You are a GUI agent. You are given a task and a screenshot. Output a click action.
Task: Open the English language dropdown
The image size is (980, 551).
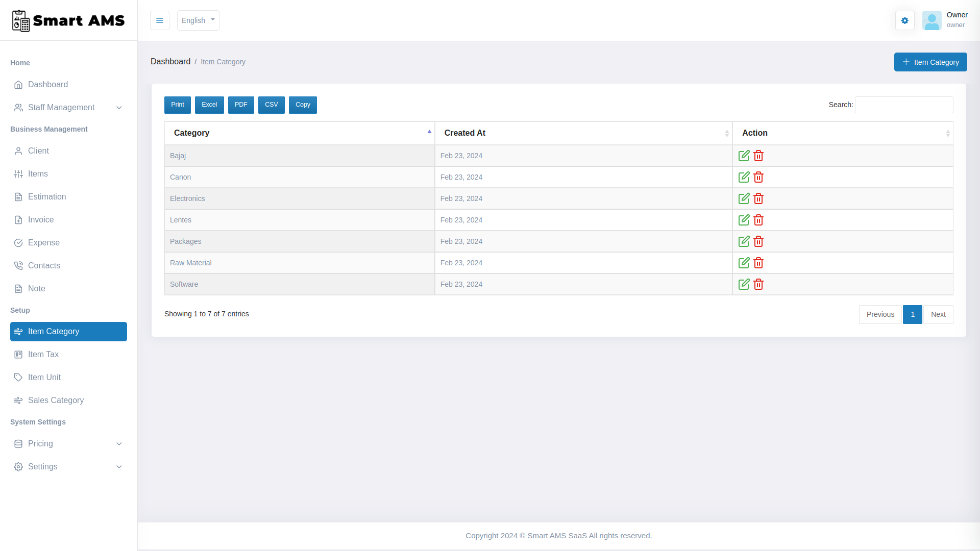pos(198,20)
